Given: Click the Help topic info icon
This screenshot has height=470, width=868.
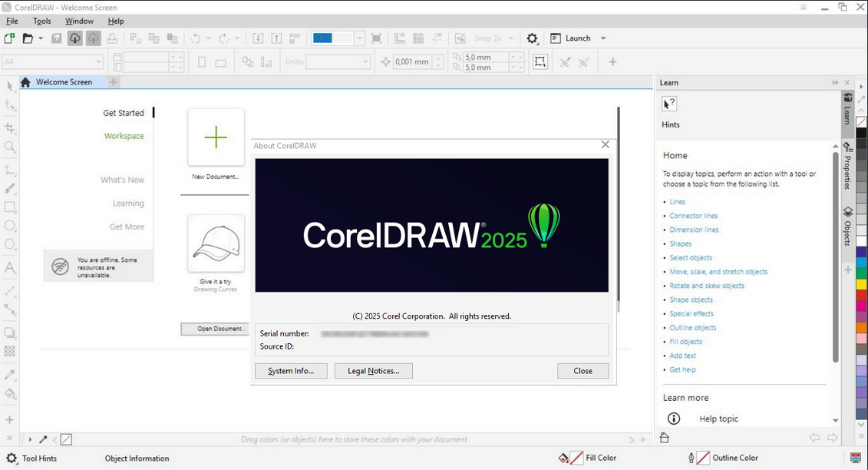Looking at the screenshot, I should (x=674, y=419).
